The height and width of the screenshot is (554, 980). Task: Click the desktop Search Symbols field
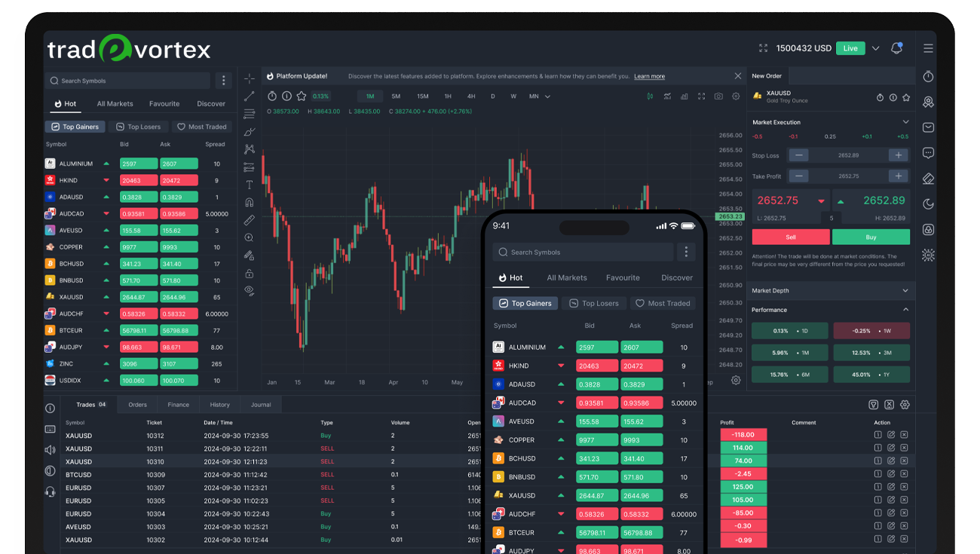point(128,81)
